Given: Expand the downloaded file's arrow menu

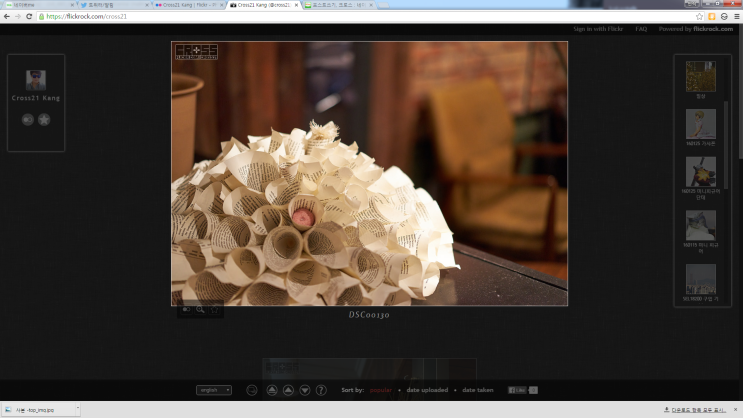Looking at the screenshot, I should click(78, 409).
